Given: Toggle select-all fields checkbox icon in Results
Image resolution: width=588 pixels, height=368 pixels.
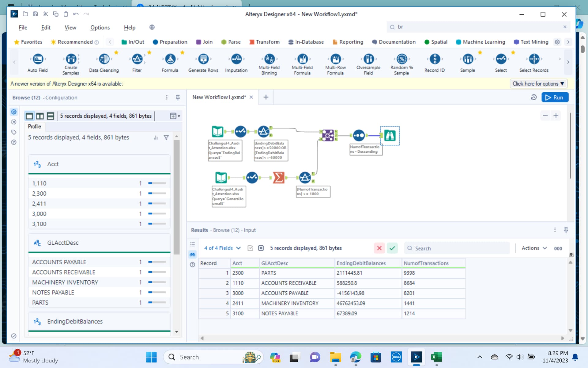Looking at the screenshot, I should pos(250,248).
